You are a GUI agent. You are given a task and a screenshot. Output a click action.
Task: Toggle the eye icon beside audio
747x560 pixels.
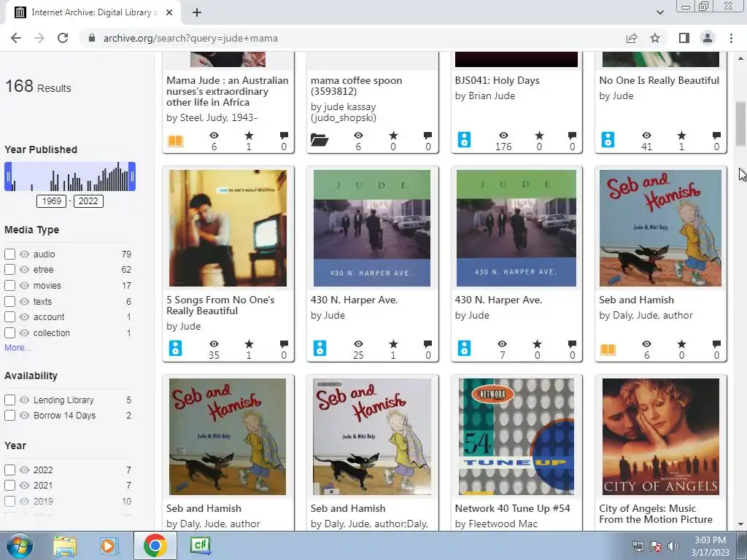click(x=24, y=254)
